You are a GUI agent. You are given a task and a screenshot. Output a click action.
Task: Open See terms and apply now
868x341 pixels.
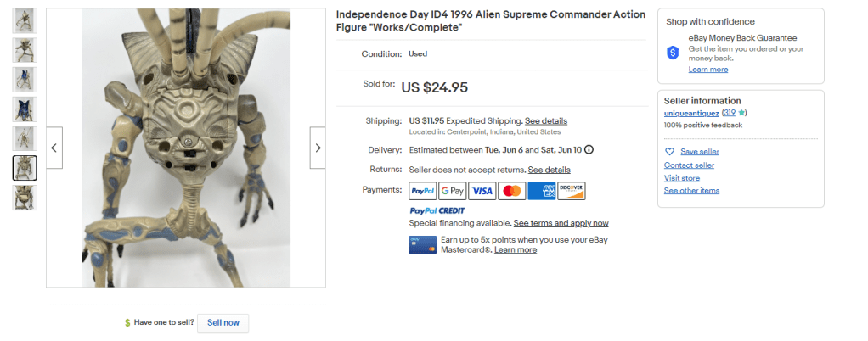coord(561,223)
